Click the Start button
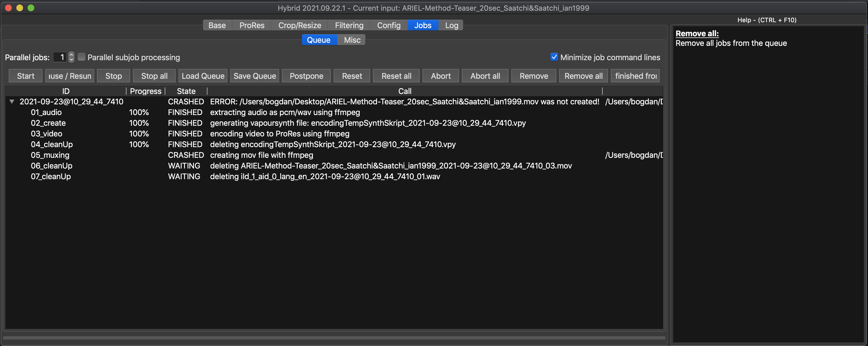 (26, 76)
